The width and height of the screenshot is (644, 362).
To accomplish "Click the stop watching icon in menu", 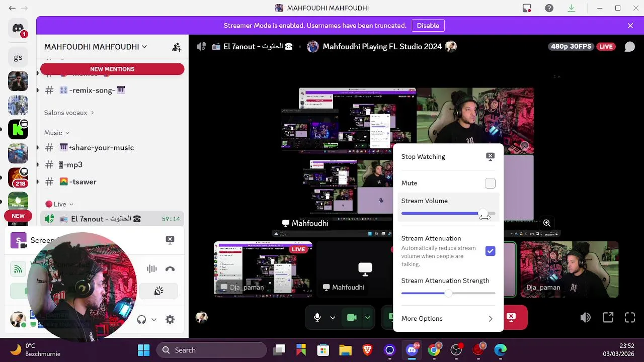I will point(490,156).
